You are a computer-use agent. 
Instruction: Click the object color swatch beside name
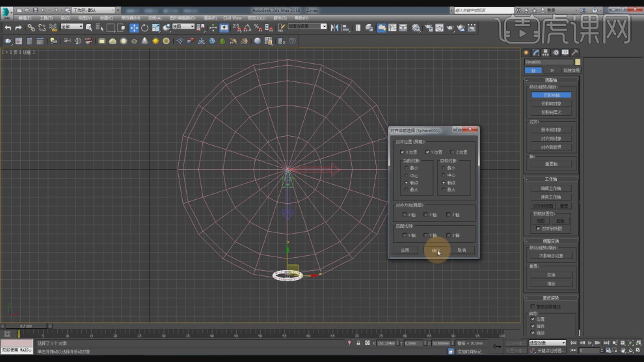tap(577, 62)
